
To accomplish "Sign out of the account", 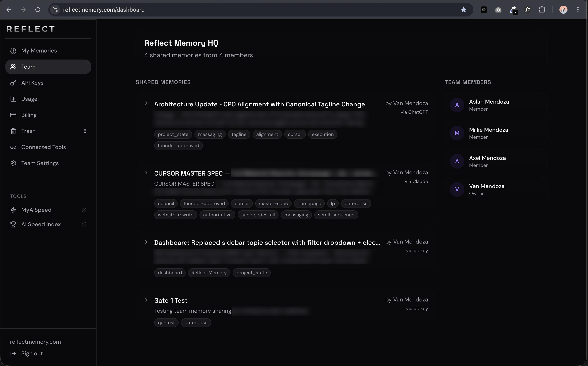I will (32, 353).
